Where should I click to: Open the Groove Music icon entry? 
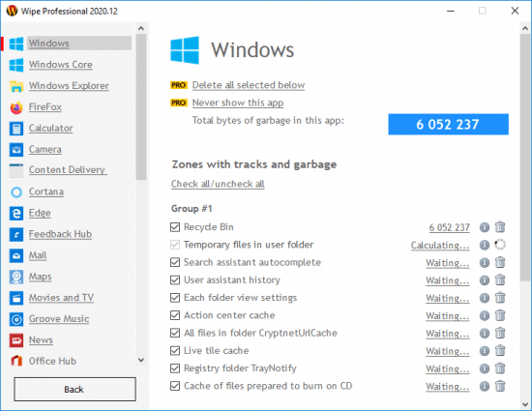click(x=16, y=319)
